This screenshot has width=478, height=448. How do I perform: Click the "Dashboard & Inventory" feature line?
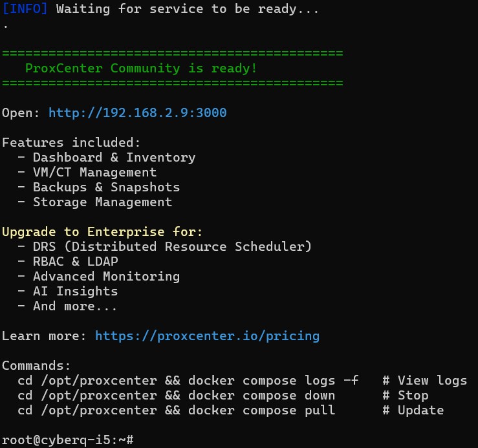[x=114, y=158]
